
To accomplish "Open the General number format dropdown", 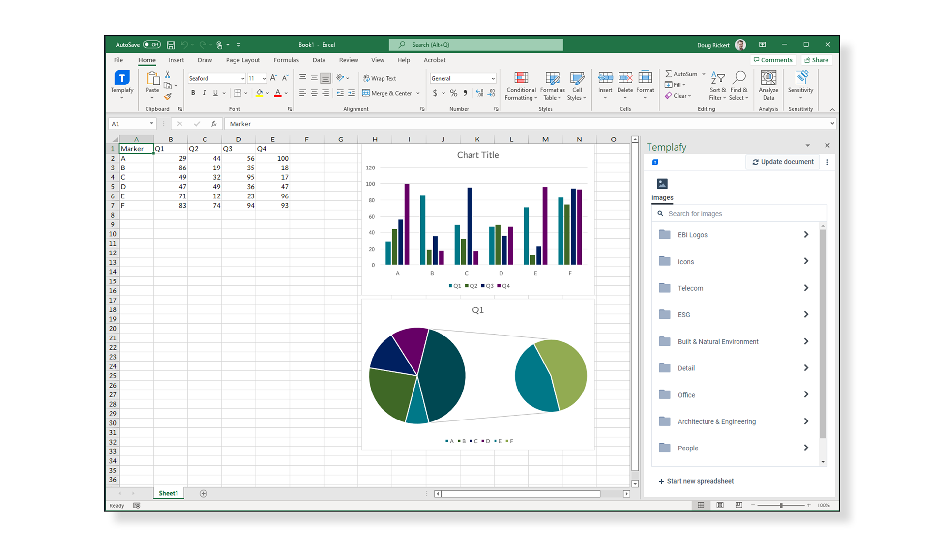I will pos(493,79).
